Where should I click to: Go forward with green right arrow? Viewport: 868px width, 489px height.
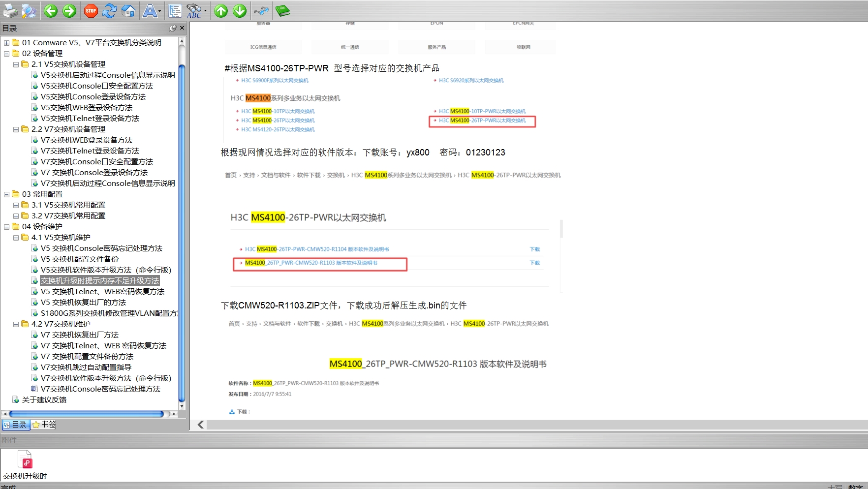(69, 11)
